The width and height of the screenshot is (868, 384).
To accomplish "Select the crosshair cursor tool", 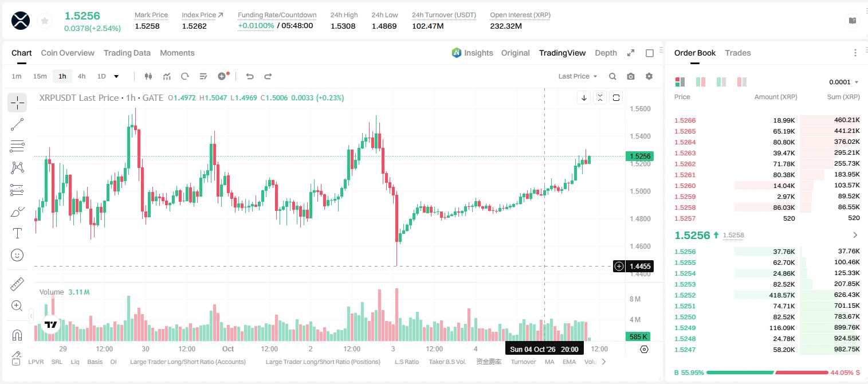I will point(17,103).
